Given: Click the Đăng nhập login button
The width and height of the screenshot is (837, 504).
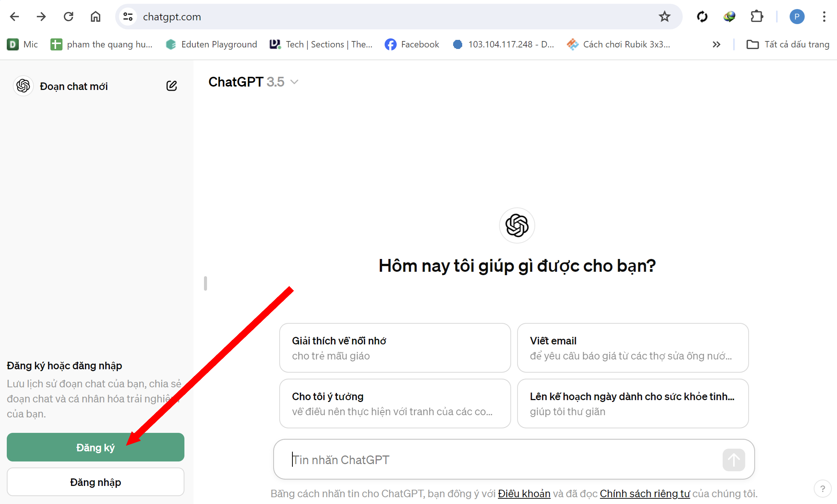Looking at the screenshot, I should point(95,481).
